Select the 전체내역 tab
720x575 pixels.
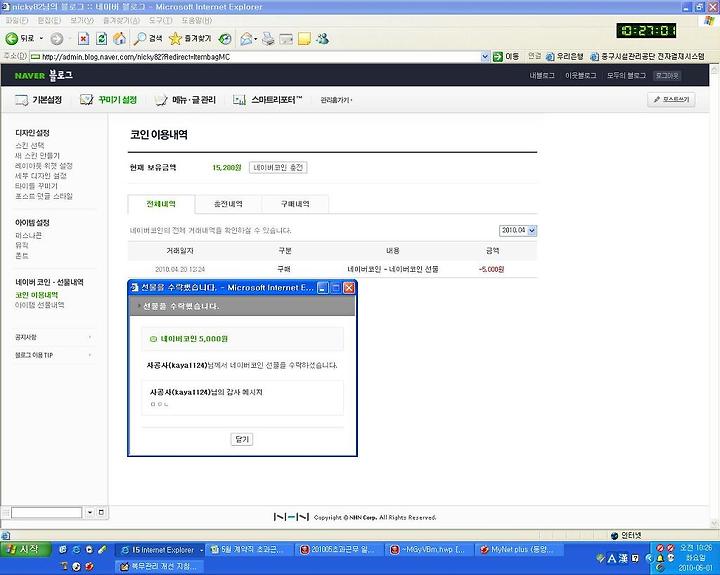[161, 204]
